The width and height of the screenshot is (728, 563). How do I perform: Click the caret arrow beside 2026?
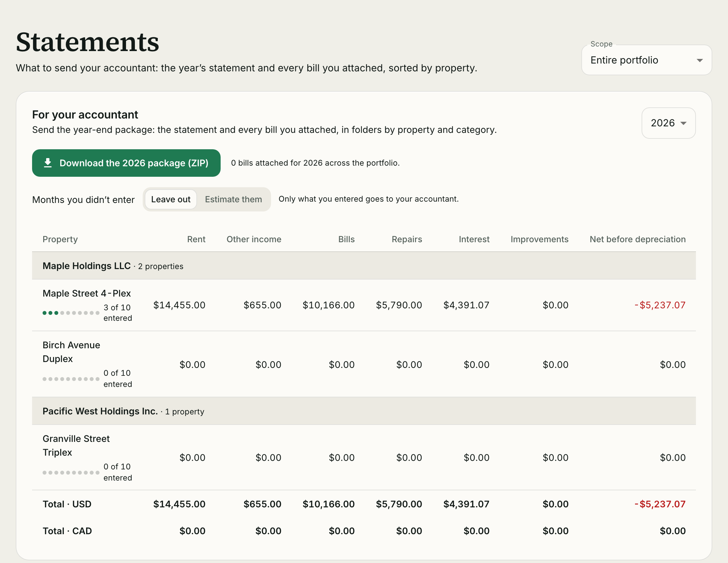click(x=683, y=123)
